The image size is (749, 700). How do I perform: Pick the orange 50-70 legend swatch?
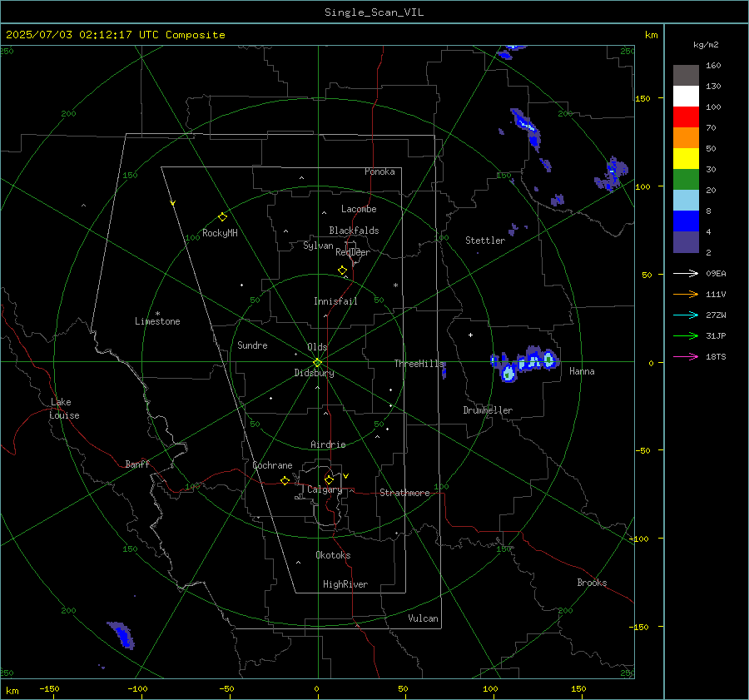click(686, 138)
